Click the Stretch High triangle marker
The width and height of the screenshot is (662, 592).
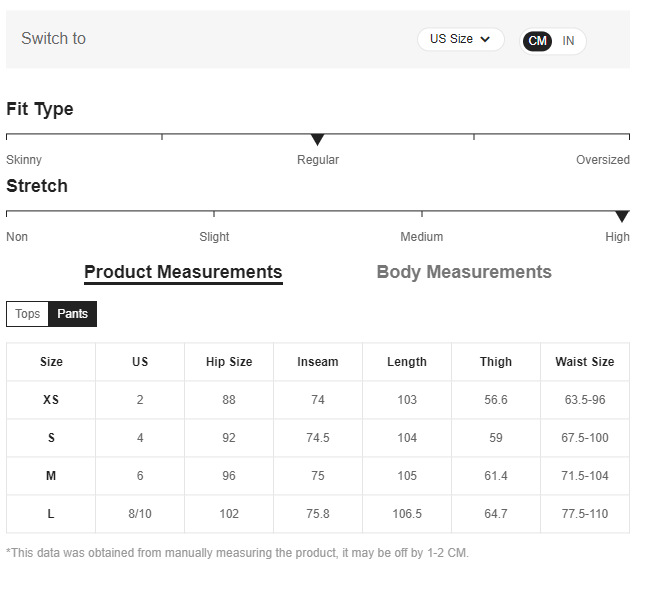[x=621, y=216]
